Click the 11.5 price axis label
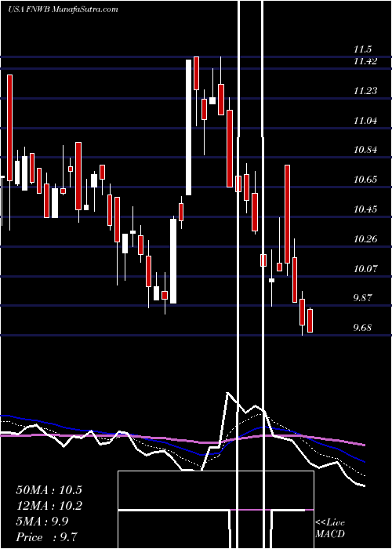The width and height of the screenshot is (392, 549). coord(362,49)
